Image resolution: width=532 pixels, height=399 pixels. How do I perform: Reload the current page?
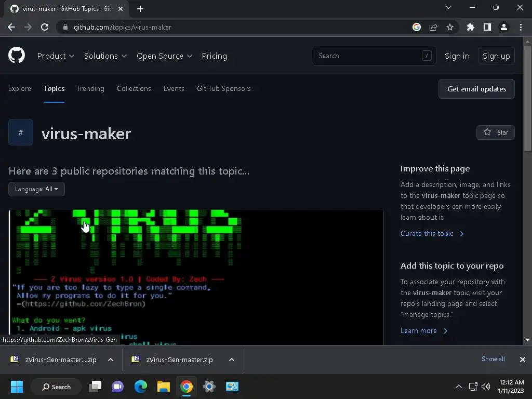[x=45, y=27]
